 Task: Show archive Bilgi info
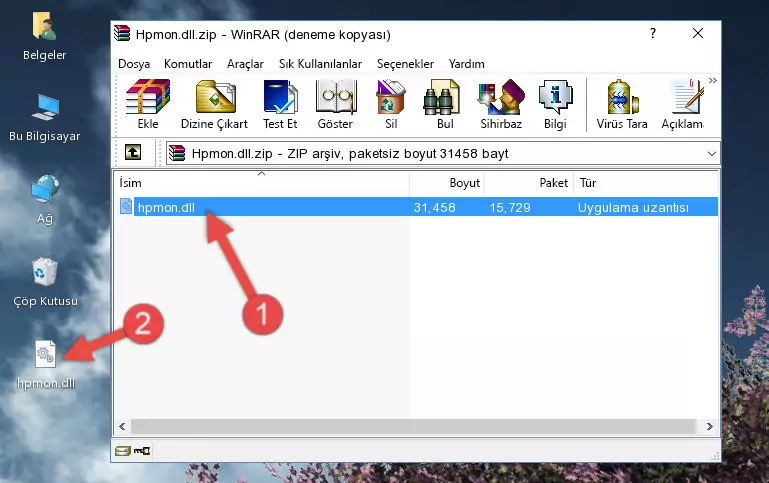pyautogui.click(x=555, y=104)
